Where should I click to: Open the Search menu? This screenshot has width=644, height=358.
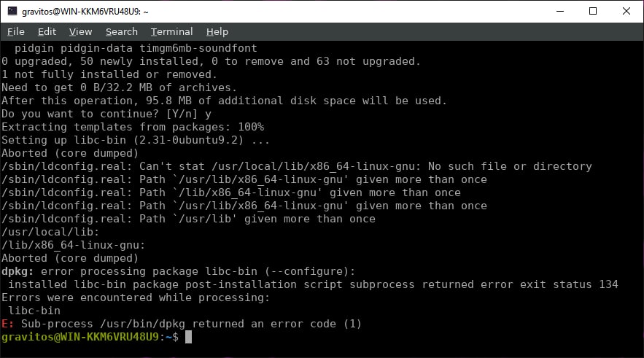121,31
